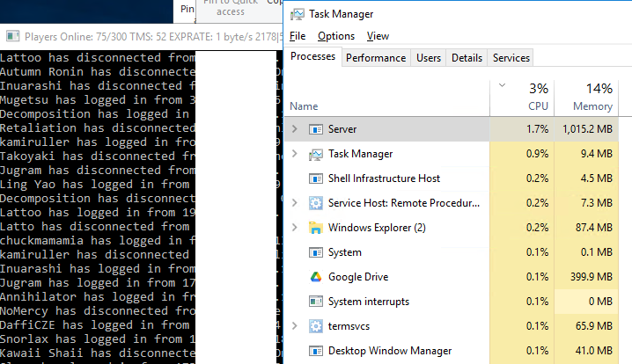The width and height of the screenshot is (632, 364).
Task: Expand the Server process group
Action: (295, 129)
